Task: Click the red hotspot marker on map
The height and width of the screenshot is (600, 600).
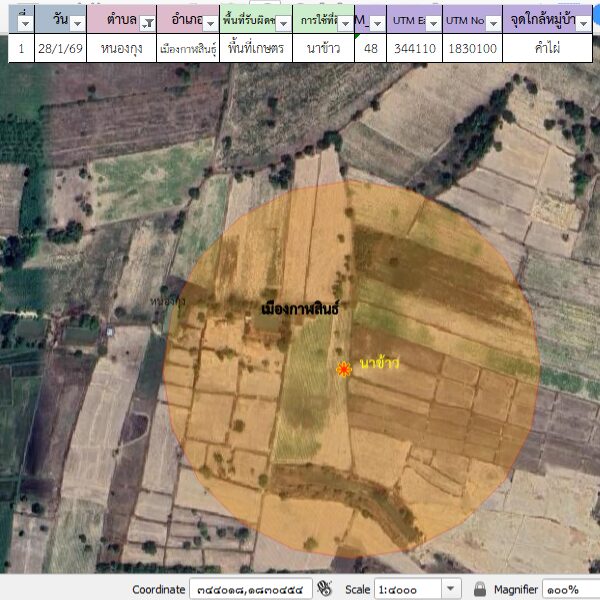Action: pos(344,369)
